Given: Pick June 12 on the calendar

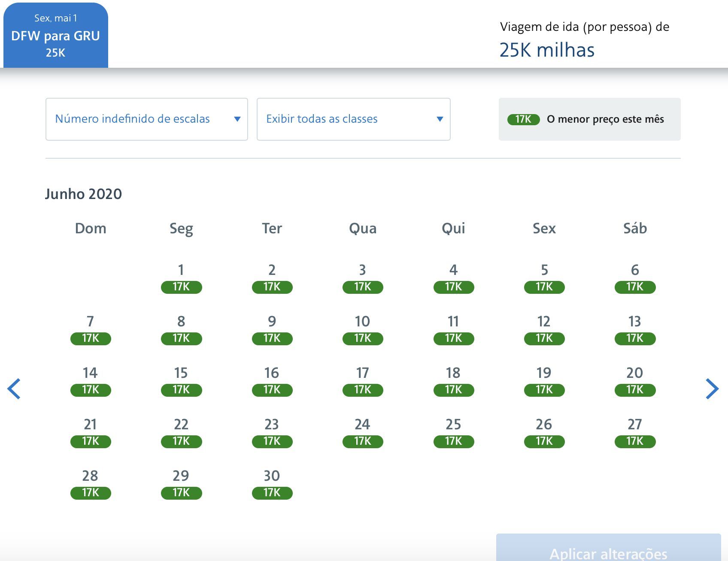Looking at the screenshot, I should 544,329.
